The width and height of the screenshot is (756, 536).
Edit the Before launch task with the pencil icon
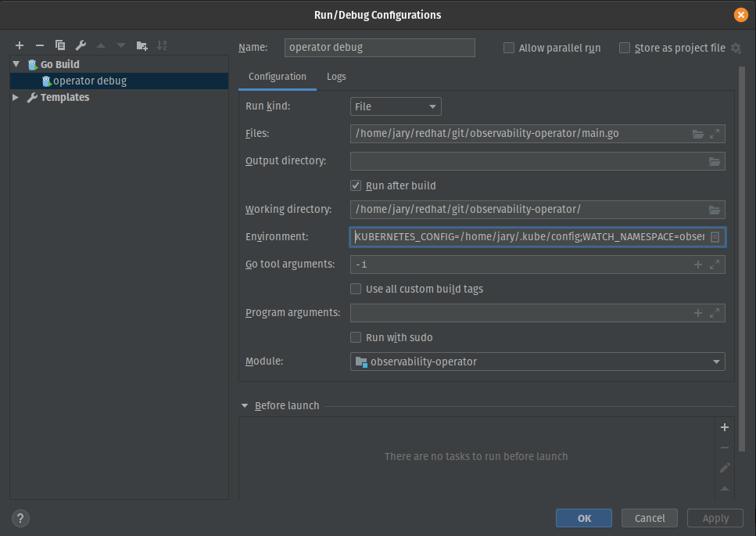[724, 467]
